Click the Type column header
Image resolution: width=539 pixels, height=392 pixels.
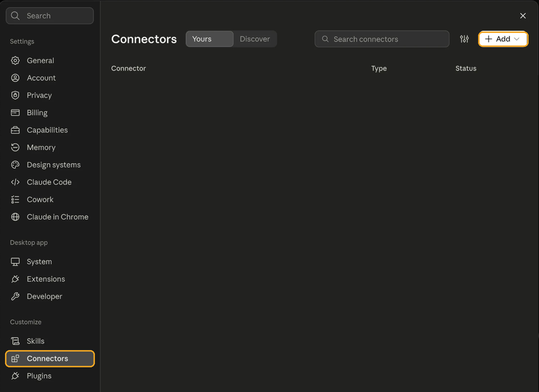coord(379,68)
